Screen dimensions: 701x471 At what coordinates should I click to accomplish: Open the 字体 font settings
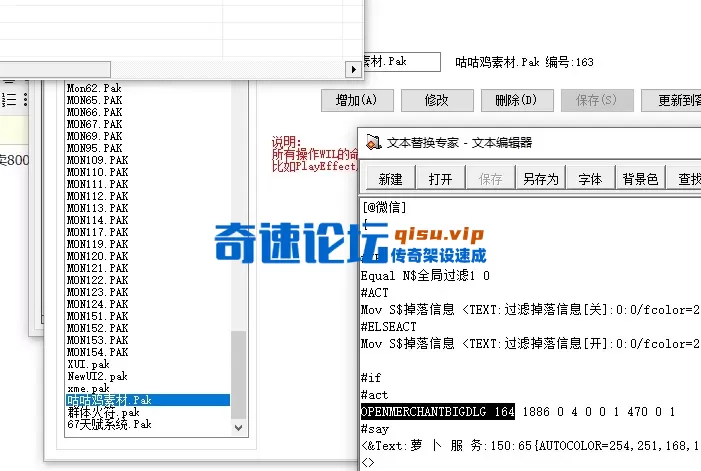pyautogui.click(x=591, y=179)
